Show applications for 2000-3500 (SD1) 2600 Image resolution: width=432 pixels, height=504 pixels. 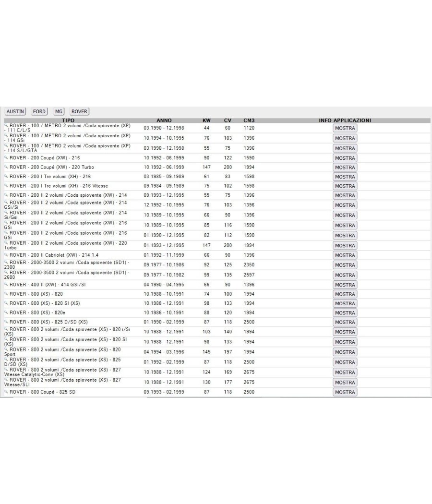[345, 275]
